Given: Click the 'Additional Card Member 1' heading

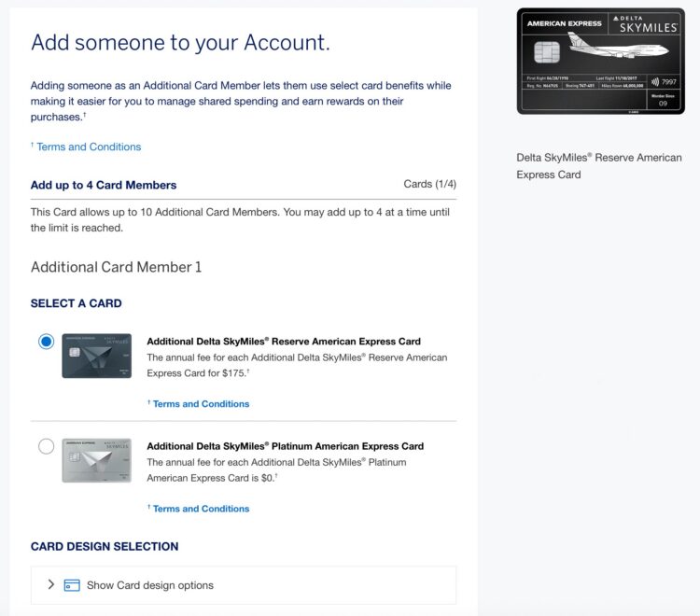Looking at the screenshot, I should [x=116, y=267].
